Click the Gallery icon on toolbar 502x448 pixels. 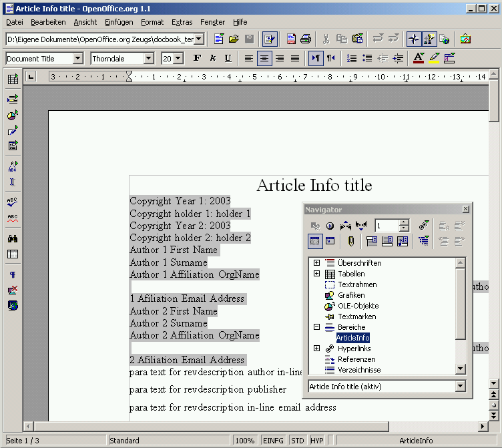tap(465, 39)
